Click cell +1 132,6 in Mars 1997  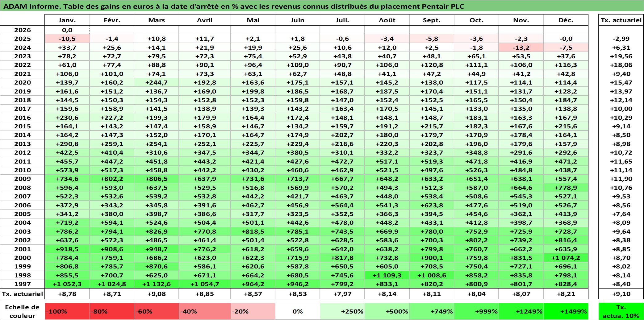pyautogui.click(x=157, y=284)
